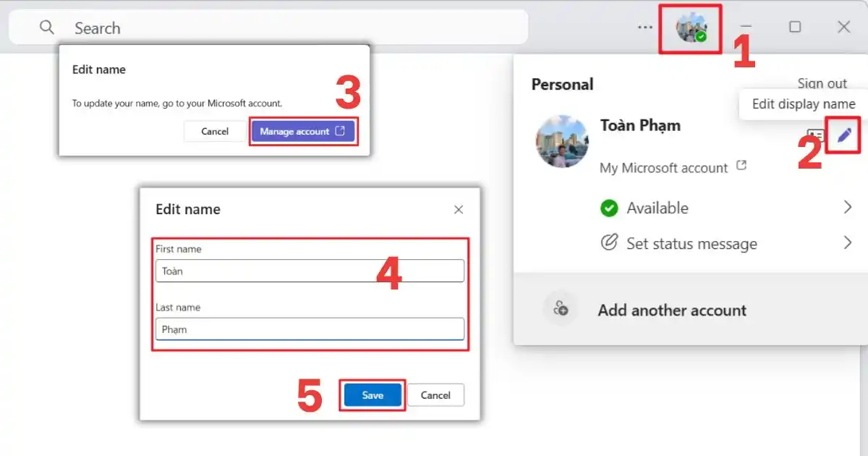868x456 pixels.
Task: Click the search magnifier icon
Action: (x=47, y=28)
